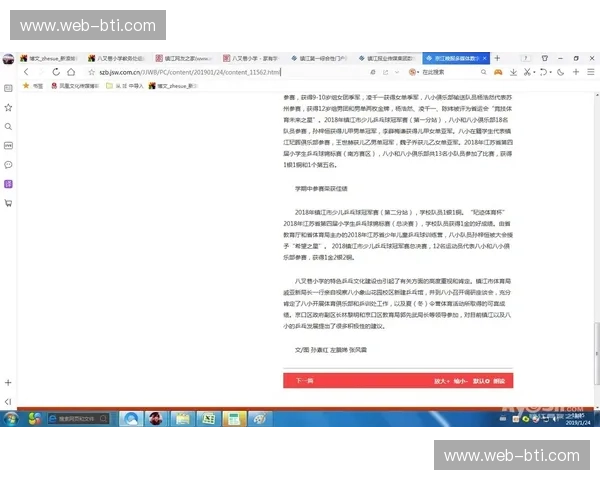Click the user avatar at top left
The width and height of the screenshot is (600, 480).
pyautogui.click(x=8, y=59)
